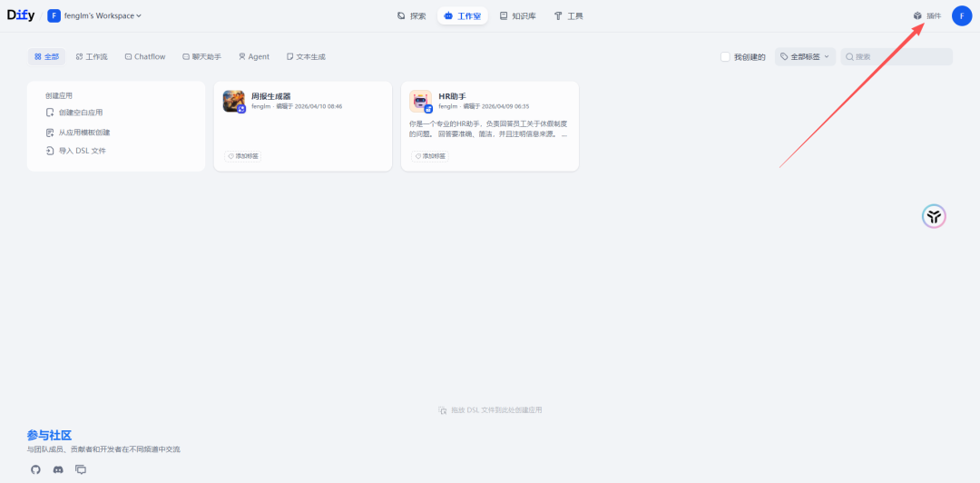Click 拖放 DSL 文件到此处创建应用 hint
Screen dimensions: 980x483
[x=490, y=410]
